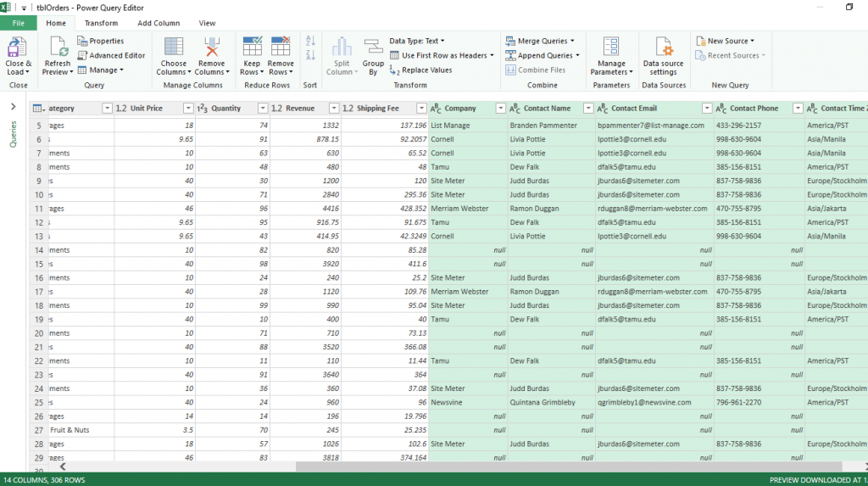Click the Group By icon

pyautogui.click(x=373, y=47)
